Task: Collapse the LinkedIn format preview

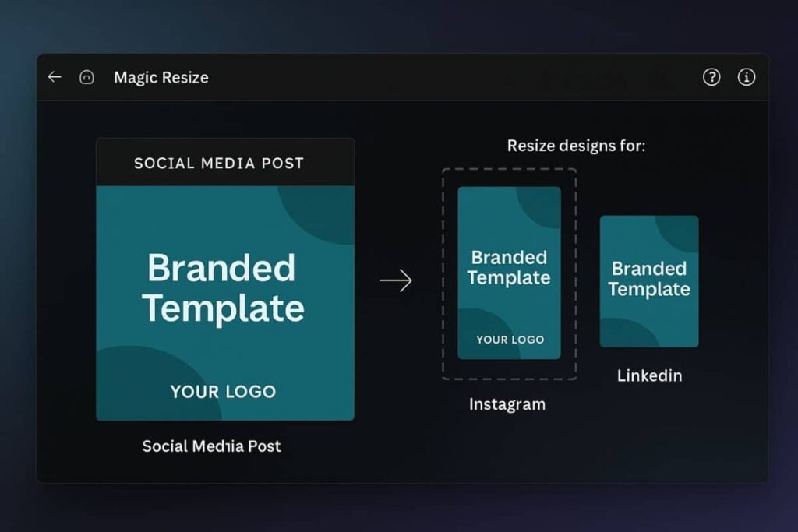Action: tap(649, 280)
